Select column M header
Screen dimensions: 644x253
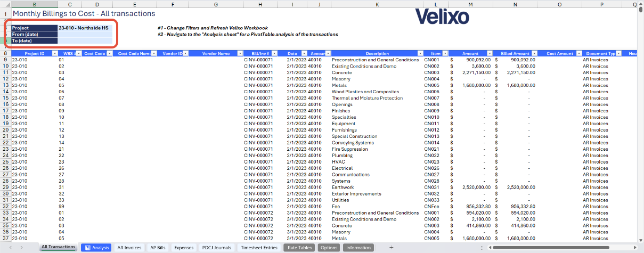coord(470,4)
